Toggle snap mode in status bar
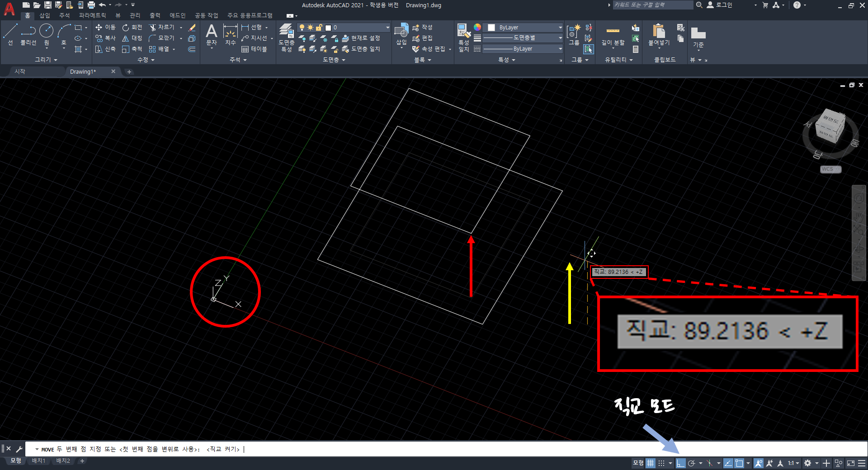Screen dimensions: 868x470 click(661, 463)
